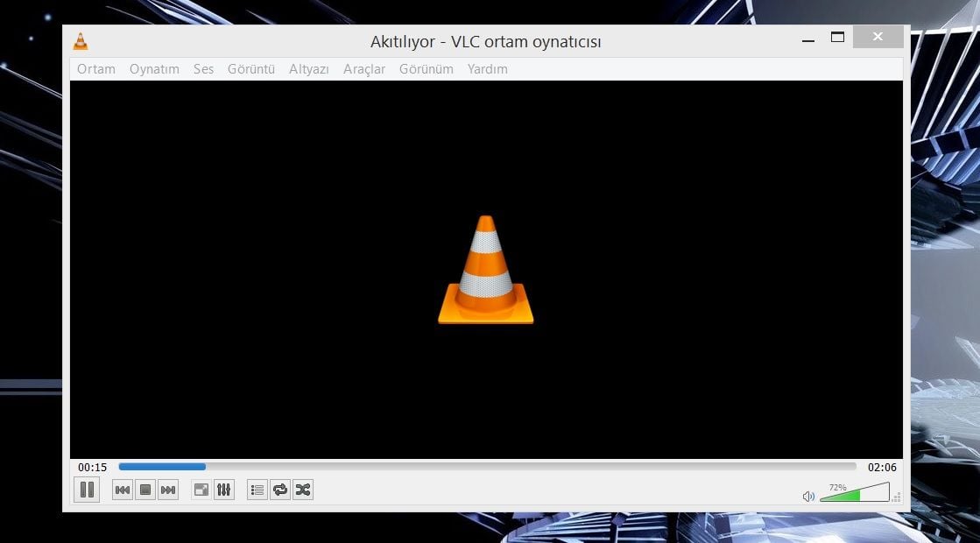The width and height of the screenshot is (980, 543).
Task: Skip to the next media track
Action: [168, 490]
